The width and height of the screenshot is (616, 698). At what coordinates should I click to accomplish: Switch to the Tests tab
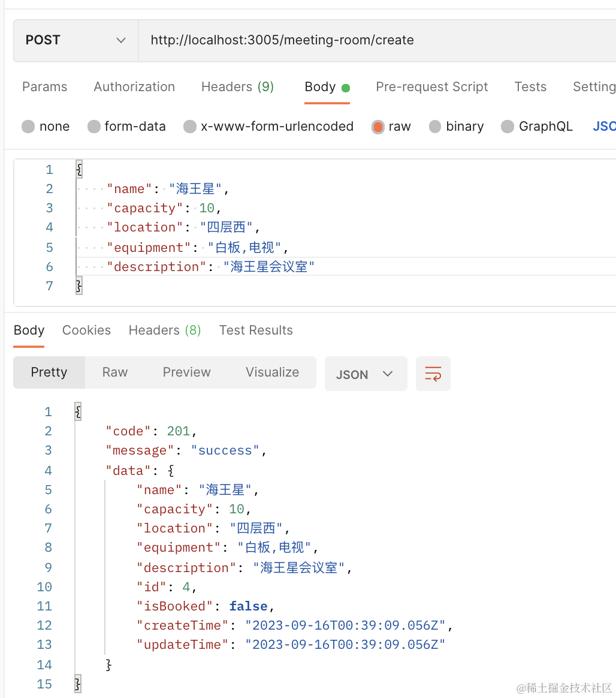click(x=530, y=87)
